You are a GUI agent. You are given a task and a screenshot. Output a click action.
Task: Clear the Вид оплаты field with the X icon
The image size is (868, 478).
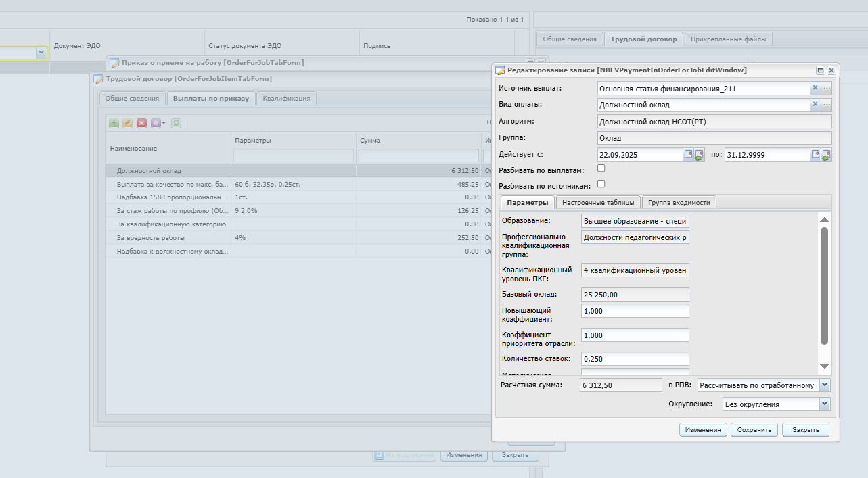[x=815, y=105]
